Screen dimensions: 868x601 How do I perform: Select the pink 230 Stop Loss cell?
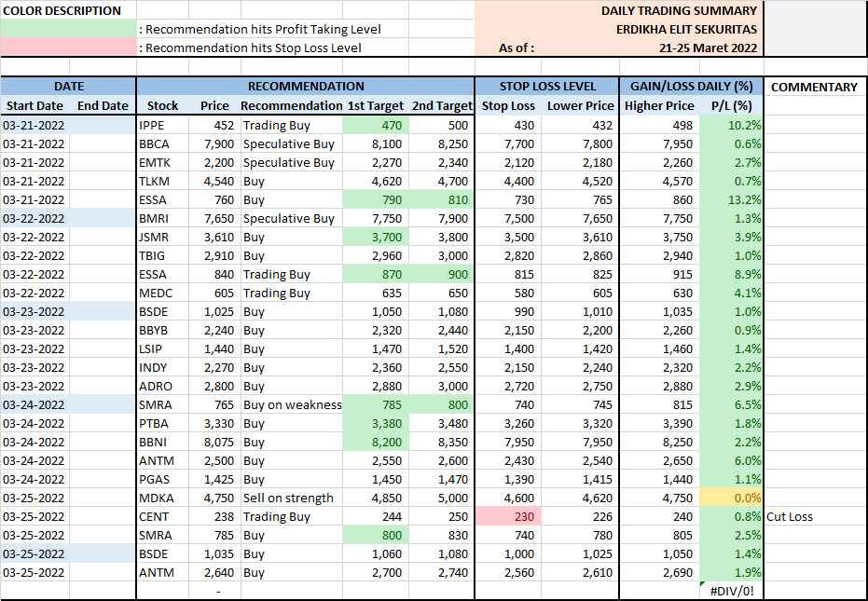(506, 516)
